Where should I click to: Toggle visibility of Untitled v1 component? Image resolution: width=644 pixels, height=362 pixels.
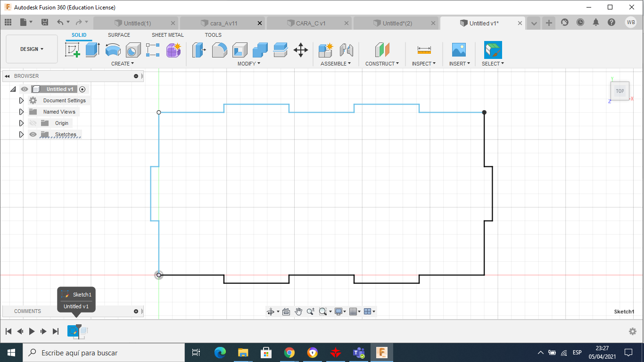point(25,89)
